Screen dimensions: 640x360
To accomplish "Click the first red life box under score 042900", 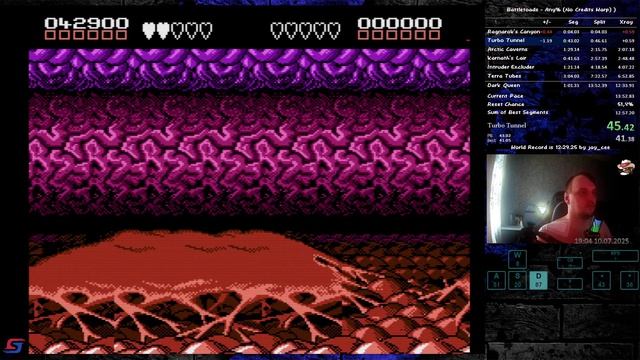I will (x=50, y=35).
